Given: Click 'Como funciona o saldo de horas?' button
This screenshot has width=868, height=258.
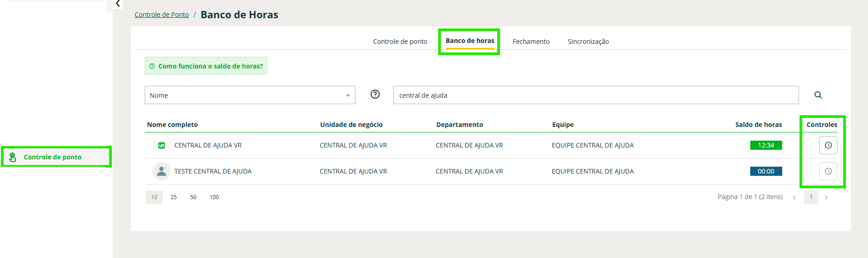Looking at the screenshot, I should tap(206, 66).
